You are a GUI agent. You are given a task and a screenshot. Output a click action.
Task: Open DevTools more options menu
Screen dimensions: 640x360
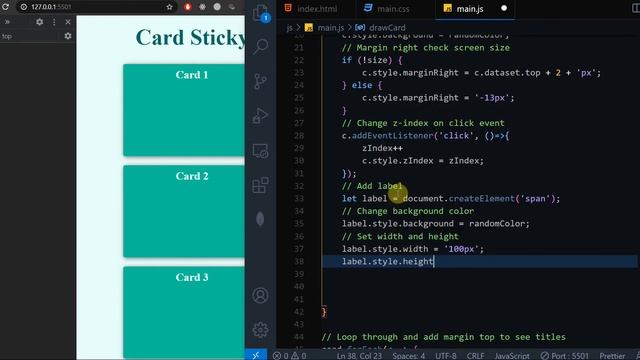click(54, 22)
